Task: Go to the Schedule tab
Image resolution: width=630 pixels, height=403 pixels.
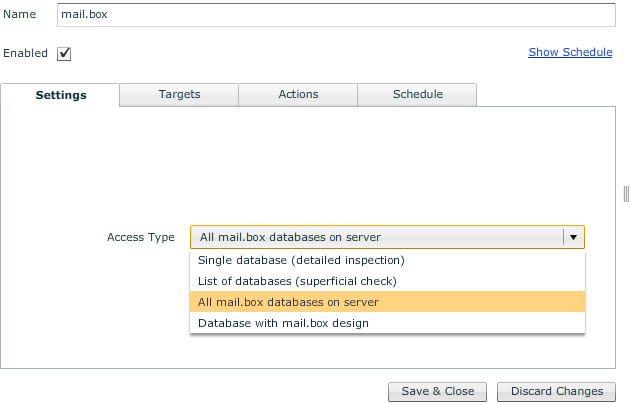Action: tap(417, 94)
